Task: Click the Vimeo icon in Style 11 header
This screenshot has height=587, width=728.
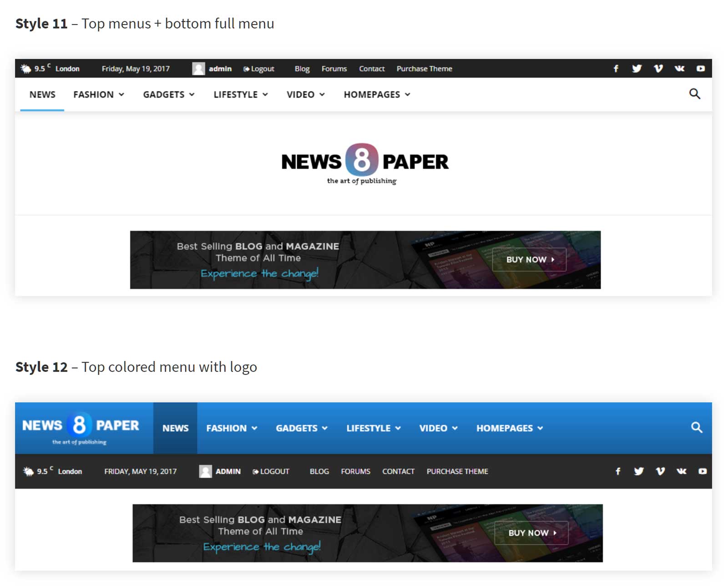Action: click(658, 69)
